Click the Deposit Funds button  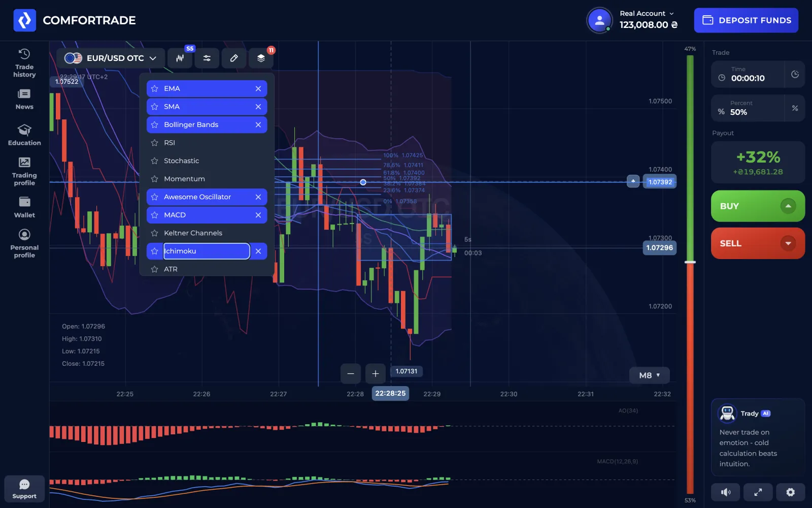pos(746,20)
